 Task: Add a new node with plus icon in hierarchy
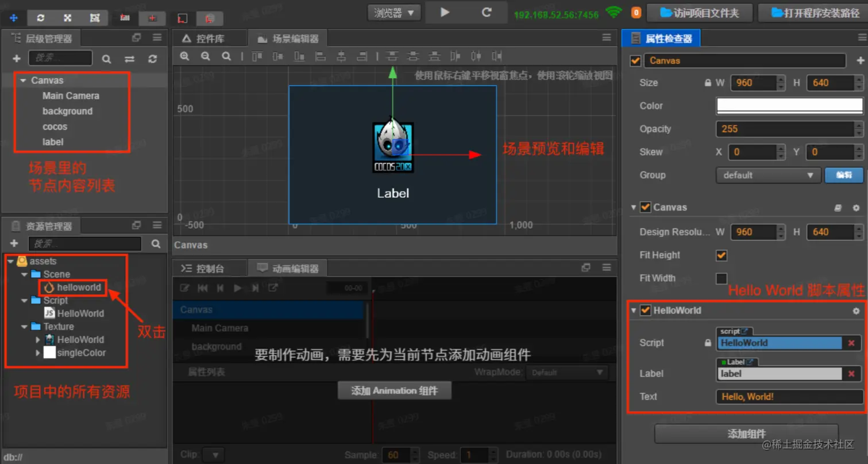[16, 59]
